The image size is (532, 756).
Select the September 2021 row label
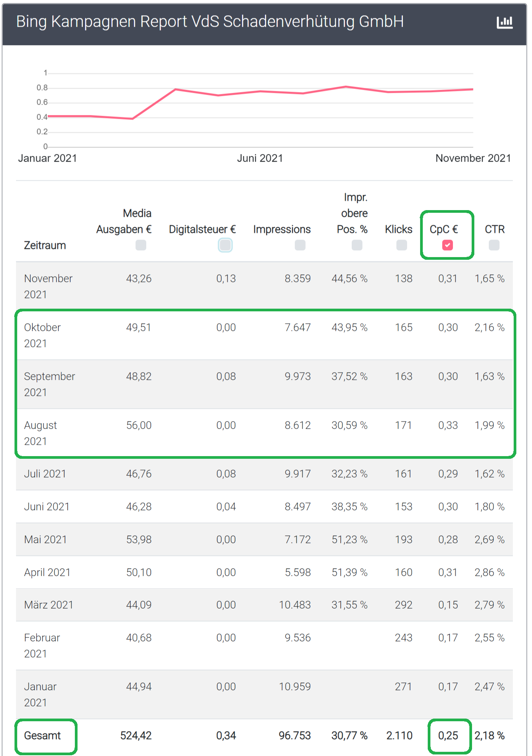50,384
